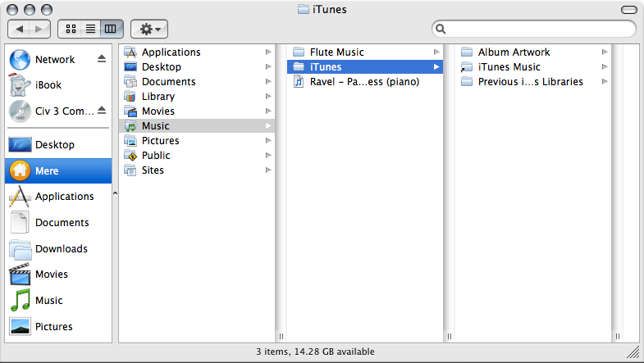Select Music folder icon in first column

(x=130, y=126)
